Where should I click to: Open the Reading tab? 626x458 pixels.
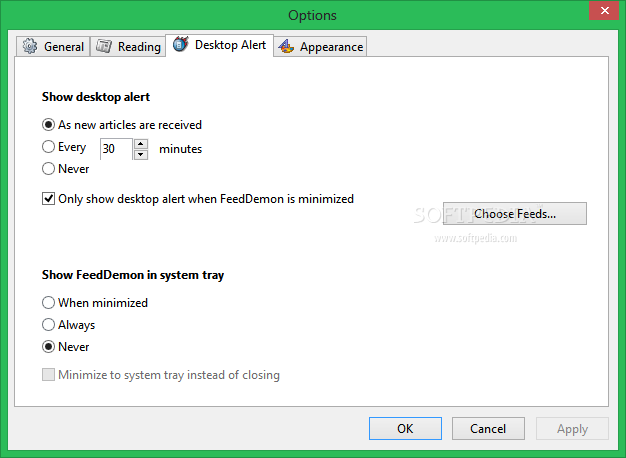tap(128, 46)
